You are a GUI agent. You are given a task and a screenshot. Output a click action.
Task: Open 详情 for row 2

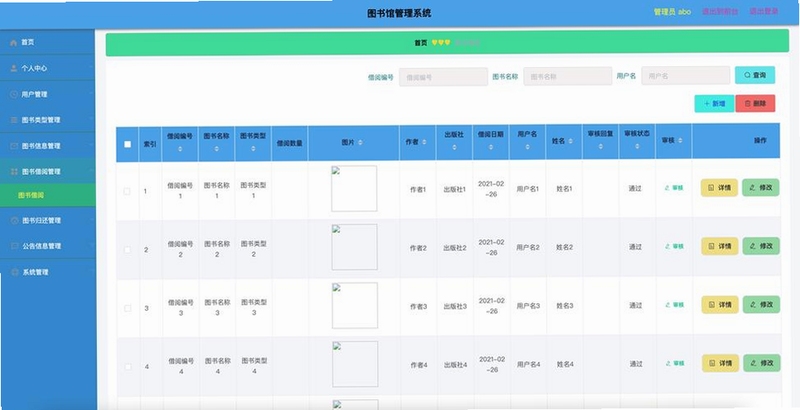coord(719,246)
